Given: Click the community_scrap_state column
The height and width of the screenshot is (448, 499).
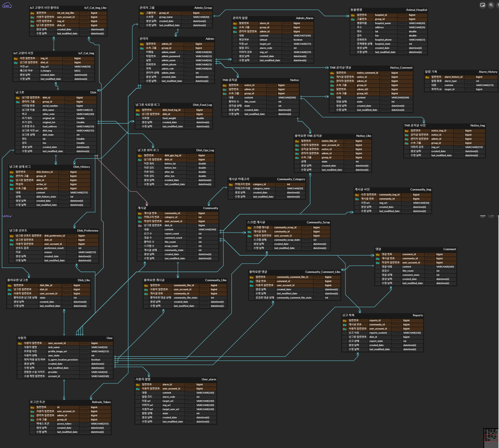Looking at the screenshot, I should tap(287, 240).
